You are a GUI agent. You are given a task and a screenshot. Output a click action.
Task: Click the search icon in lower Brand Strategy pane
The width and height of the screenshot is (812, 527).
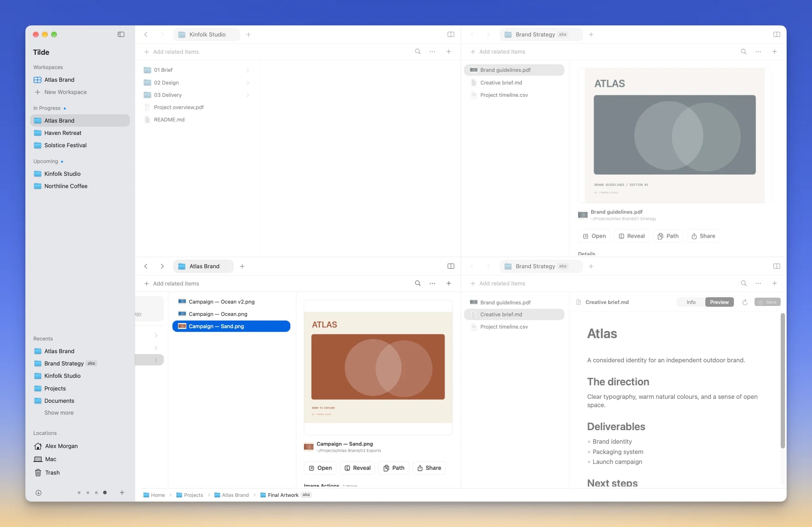point(743,283)
